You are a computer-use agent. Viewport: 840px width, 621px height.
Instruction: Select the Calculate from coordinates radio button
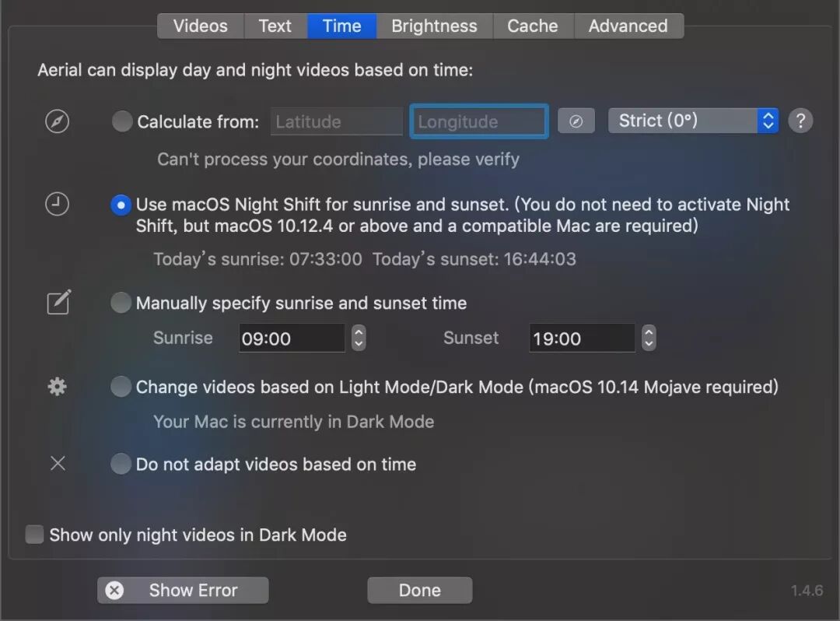pos(122,121)
